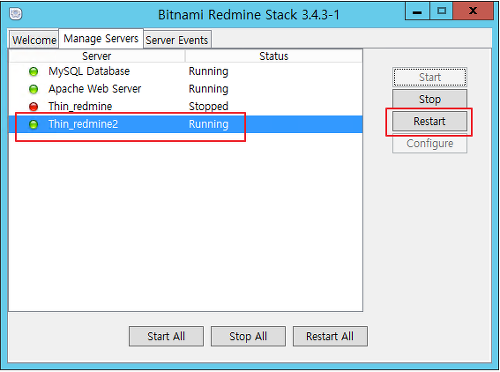Restart the selected server with Restart button

[430, 121]
